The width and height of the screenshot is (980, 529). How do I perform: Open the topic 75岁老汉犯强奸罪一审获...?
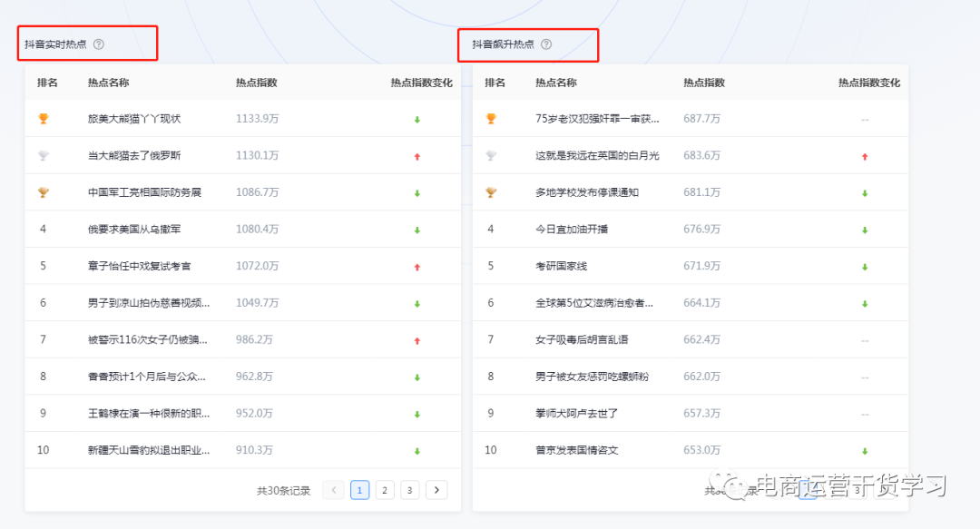pos(597,119)
